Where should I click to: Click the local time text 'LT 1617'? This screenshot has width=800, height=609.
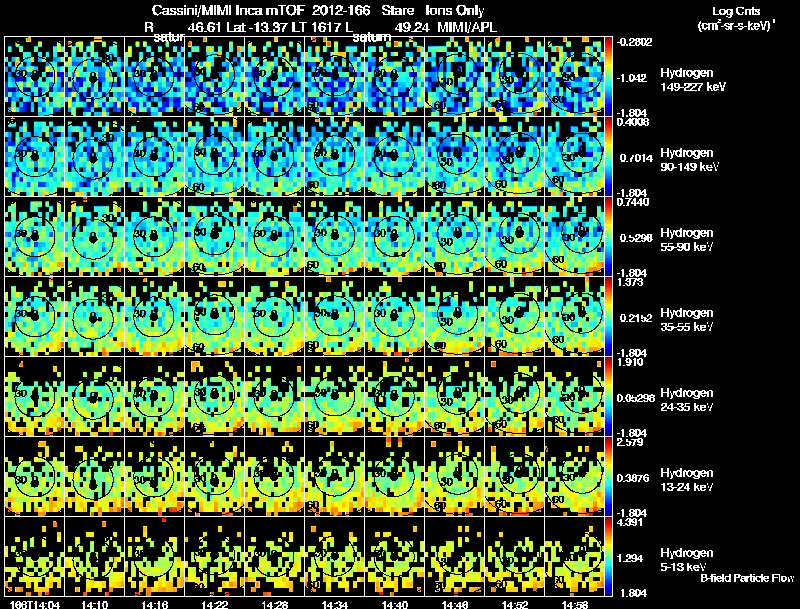tap(317, 27)
